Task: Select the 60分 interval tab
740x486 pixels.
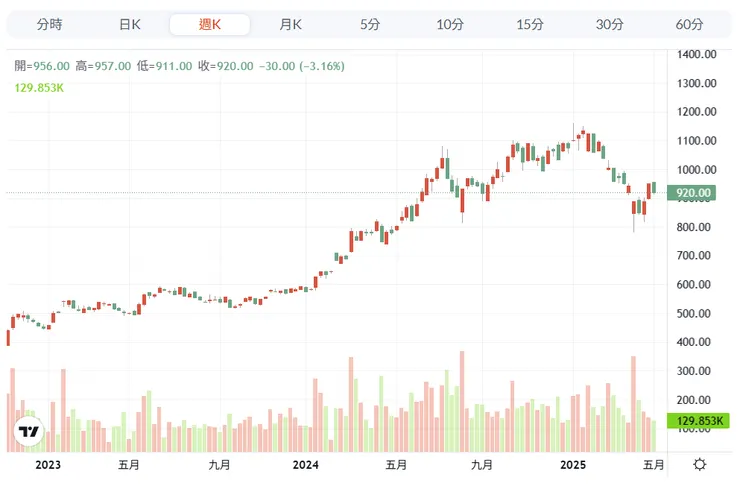Action: (690, 24)
